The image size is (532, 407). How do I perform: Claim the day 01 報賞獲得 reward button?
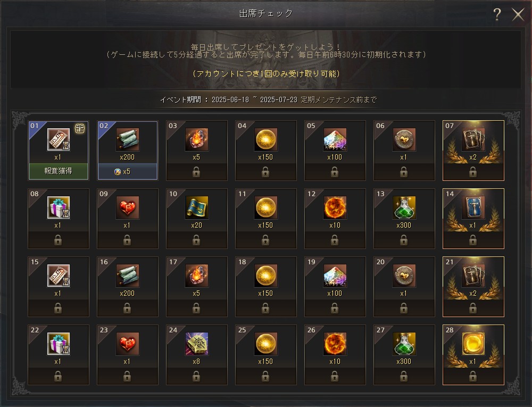click(x=59, y=171)
